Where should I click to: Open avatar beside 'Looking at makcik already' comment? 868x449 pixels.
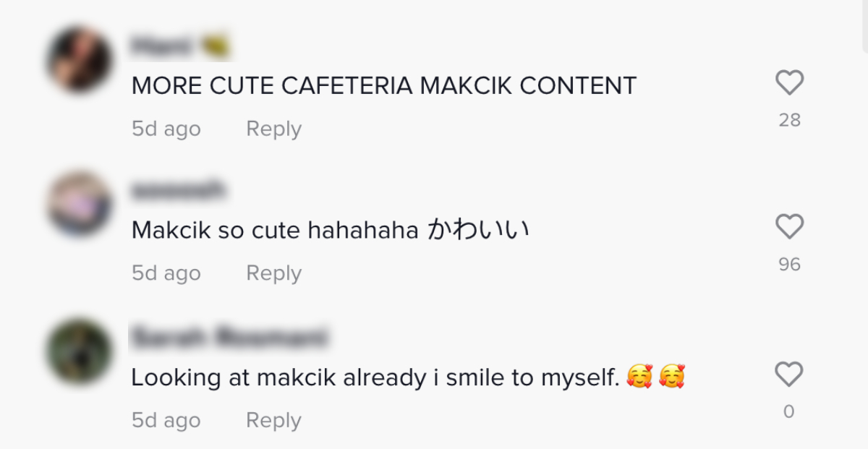tap(79, 352)
